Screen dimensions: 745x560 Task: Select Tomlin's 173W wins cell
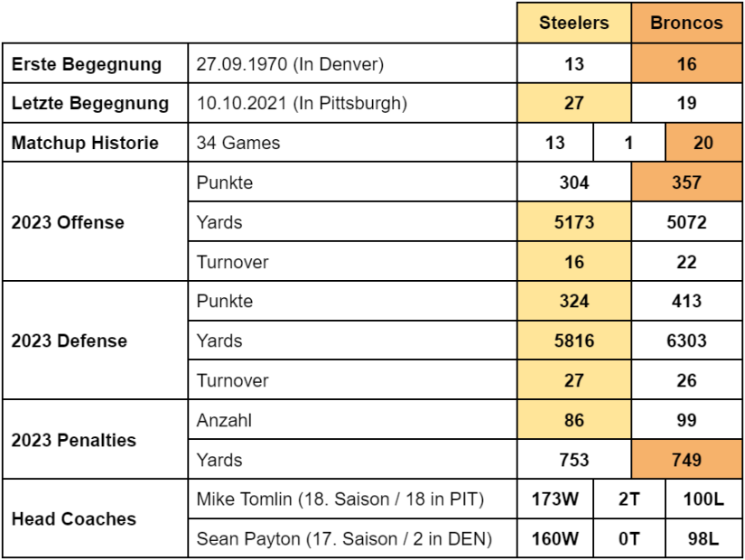pos(555,499)
